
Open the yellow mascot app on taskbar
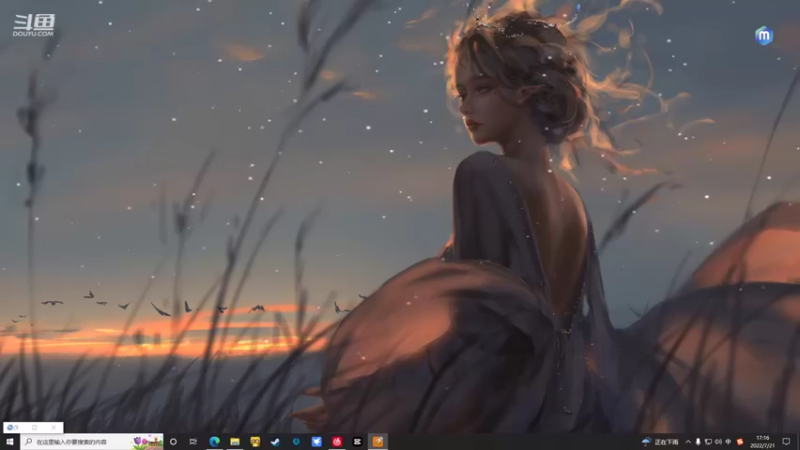255,442
